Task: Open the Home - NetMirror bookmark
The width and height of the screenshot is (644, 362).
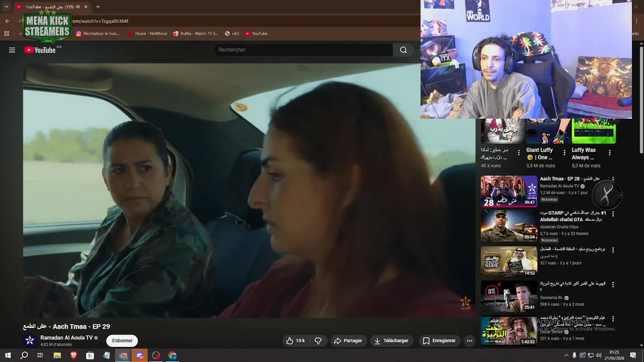Action: coord(147,34)
